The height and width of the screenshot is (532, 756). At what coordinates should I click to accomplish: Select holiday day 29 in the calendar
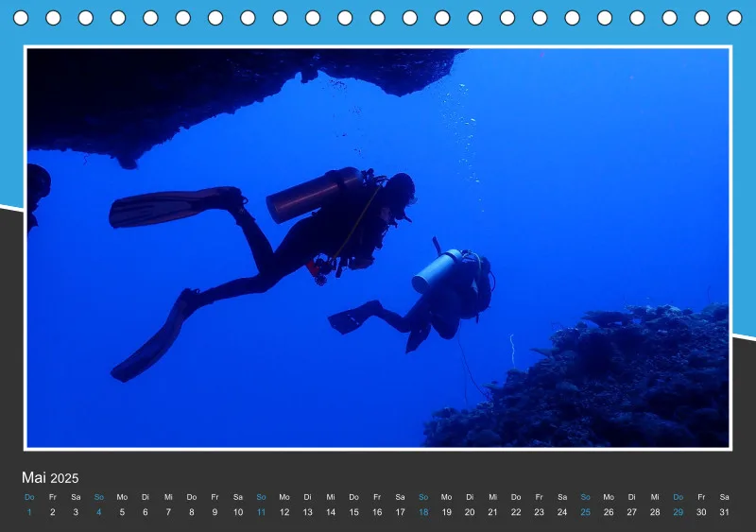[678, 512]
